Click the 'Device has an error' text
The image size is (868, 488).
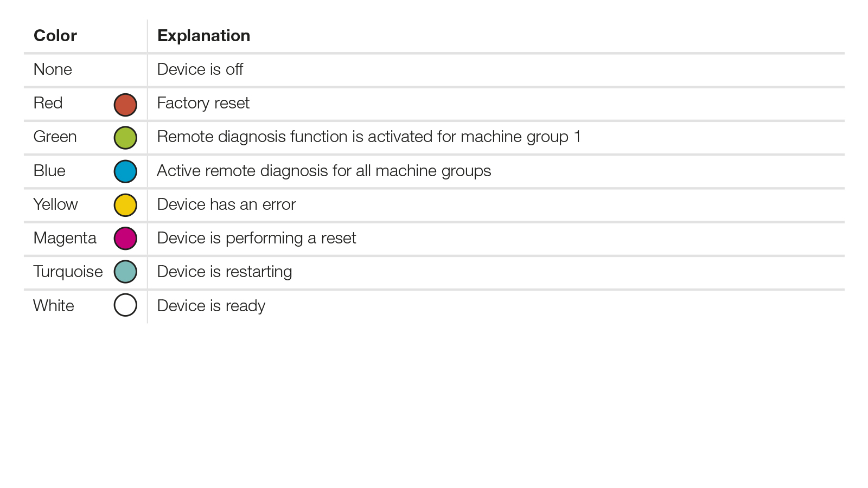[x=226, y=204]
